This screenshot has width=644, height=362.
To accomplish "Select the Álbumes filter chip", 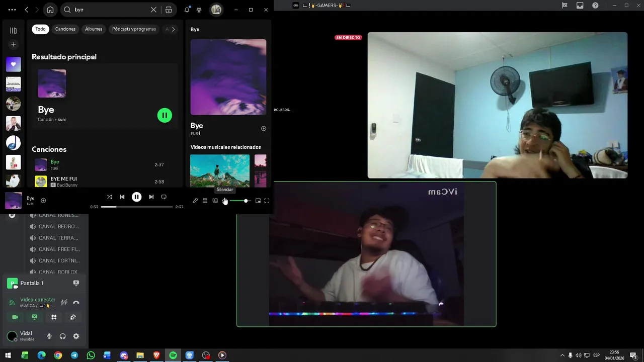I will [x=94, y=29].
